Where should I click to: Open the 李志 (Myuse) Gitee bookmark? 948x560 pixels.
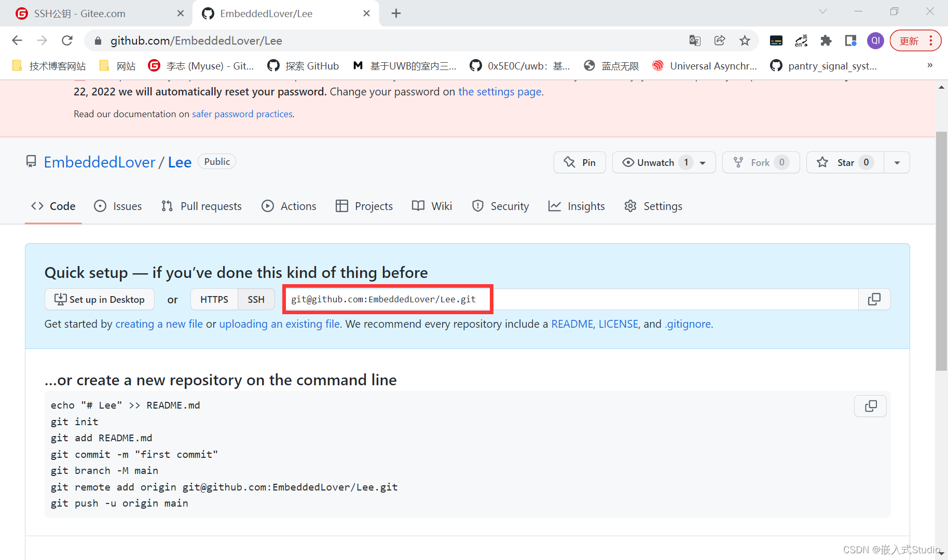[x=201, y=66]
